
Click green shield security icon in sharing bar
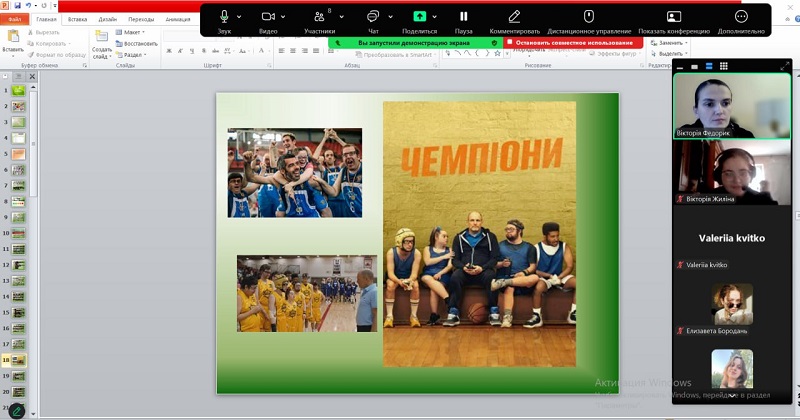(x=494, y=43)
